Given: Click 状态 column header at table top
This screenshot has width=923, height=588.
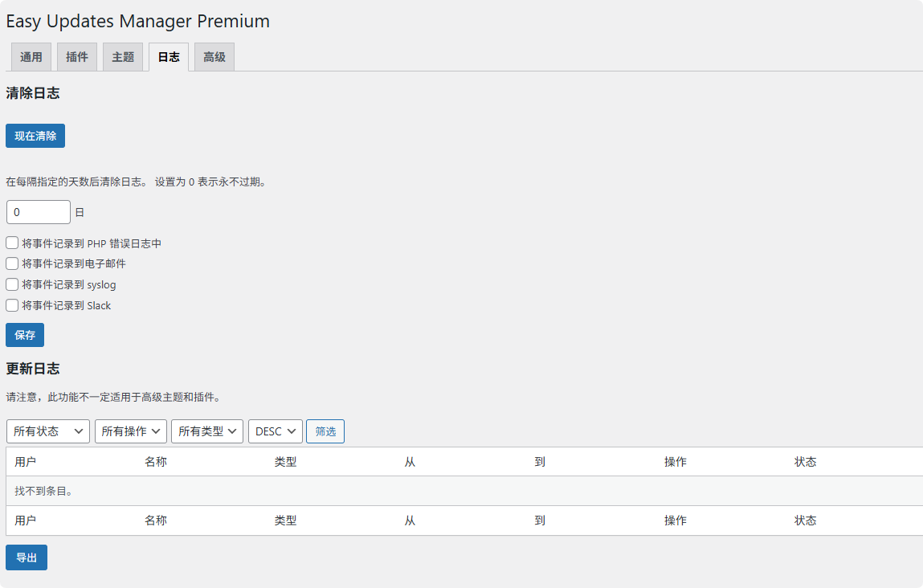Looking at the screenshot, I should (x=805, y=462).
